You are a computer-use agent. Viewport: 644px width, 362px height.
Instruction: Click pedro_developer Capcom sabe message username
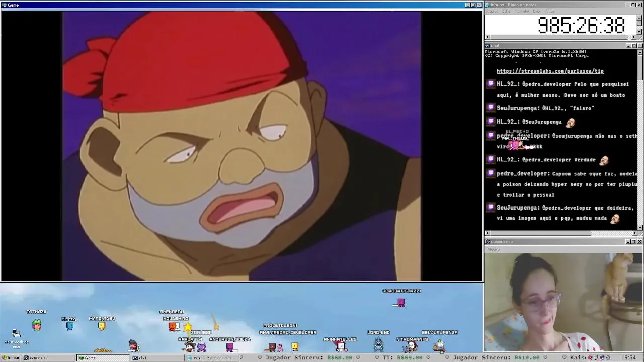[x=523, y=174]
